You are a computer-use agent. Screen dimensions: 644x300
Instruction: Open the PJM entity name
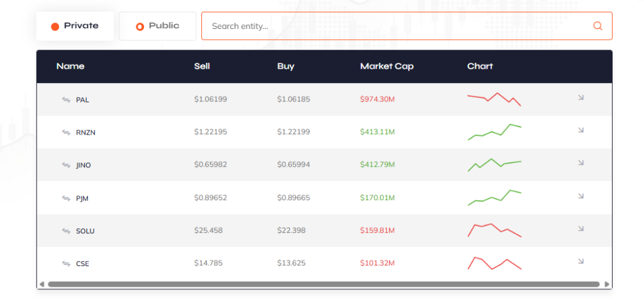82,198
